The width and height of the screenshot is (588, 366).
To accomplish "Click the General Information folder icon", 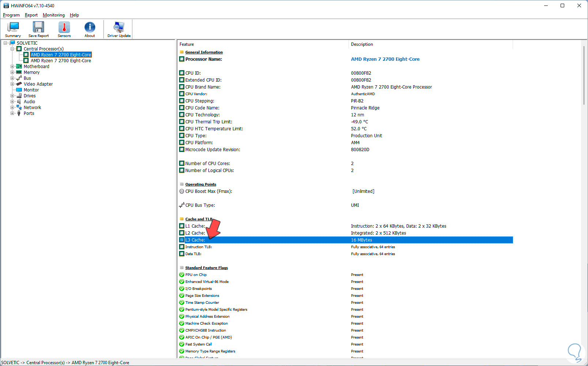I will coord(182,52).
